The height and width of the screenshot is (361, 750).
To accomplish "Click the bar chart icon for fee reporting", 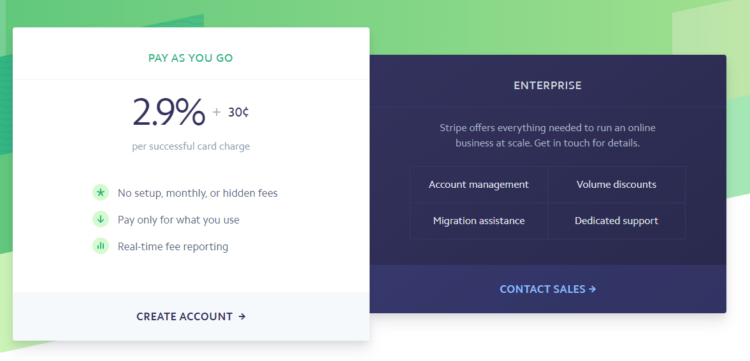I will point(100,246).
